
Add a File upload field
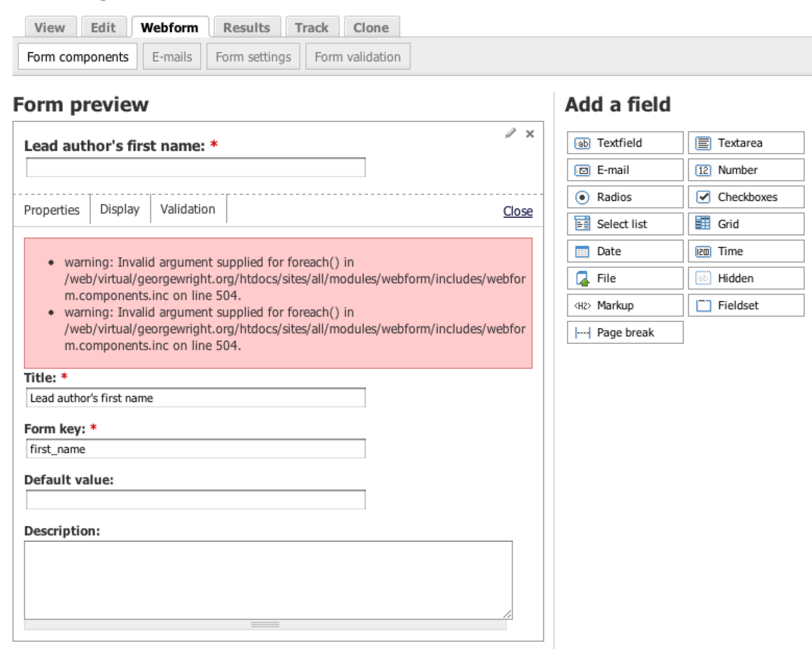tap(625, 279)
